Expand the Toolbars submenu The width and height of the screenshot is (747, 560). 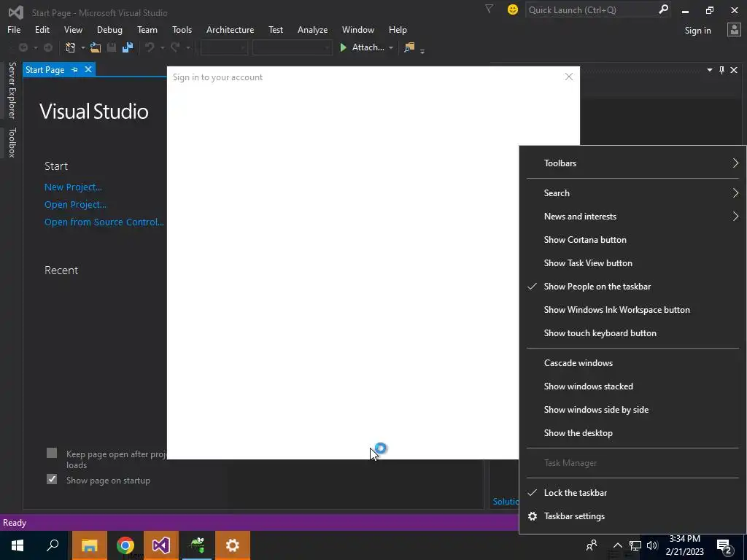click(x=632, y=163)
